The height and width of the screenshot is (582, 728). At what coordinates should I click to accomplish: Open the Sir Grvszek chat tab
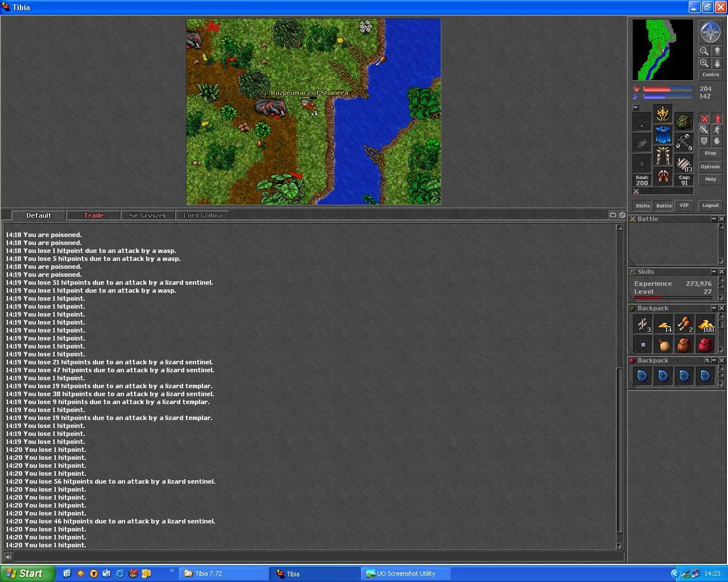148,215
